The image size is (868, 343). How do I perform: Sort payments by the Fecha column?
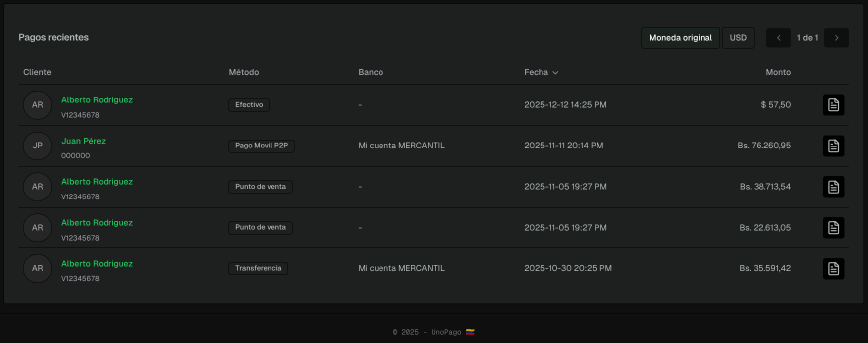pos(541,72)
